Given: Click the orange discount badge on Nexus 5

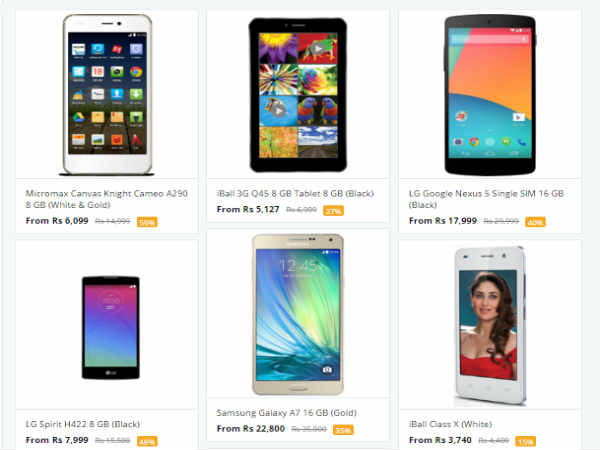Looking at the screenshot, I should pos(535,222).
